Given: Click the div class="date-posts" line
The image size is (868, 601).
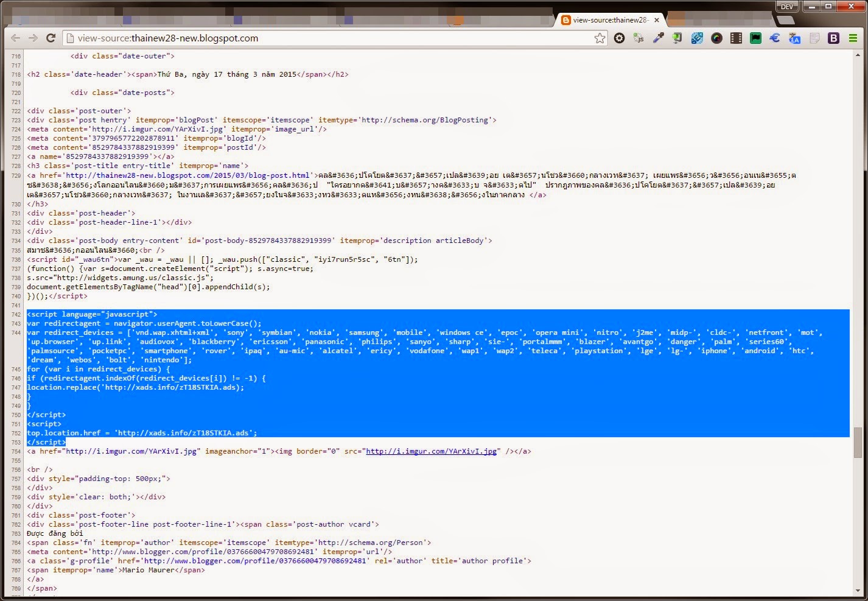Looking at the screenshot, I should pos(122,93).
